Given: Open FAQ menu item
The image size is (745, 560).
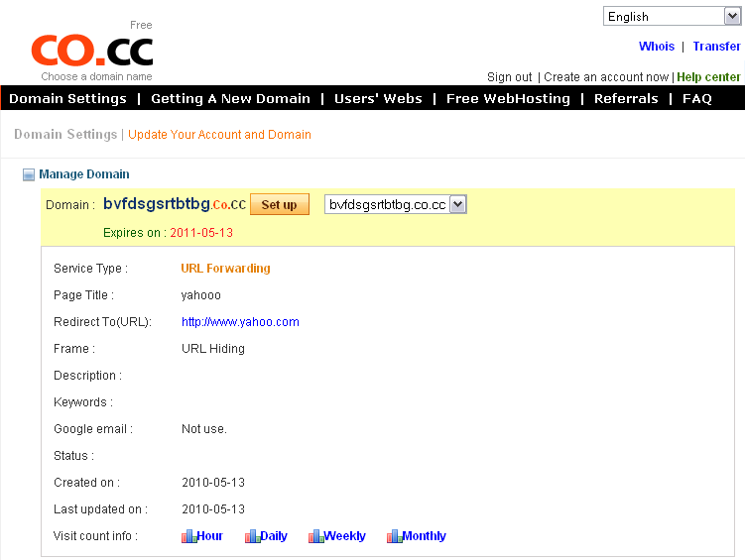Looking at the screenshot, I should pos(697,98).
